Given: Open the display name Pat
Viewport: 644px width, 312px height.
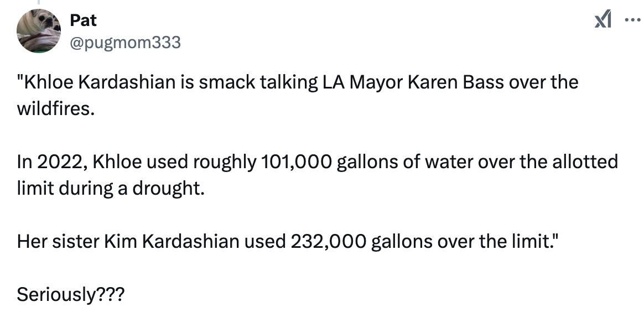Looking at the screenshot, I should click(x=83, y=20).
